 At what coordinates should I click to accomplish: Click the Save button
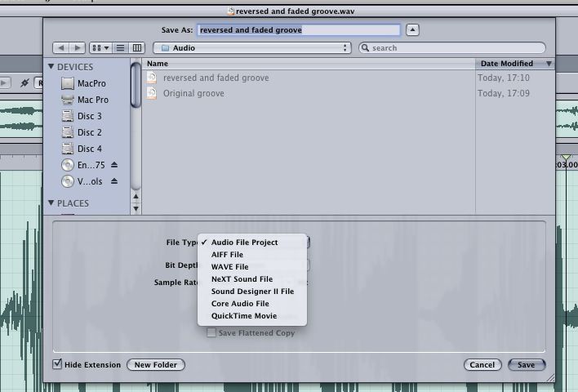pyautogui.click(x=526, y=365)
